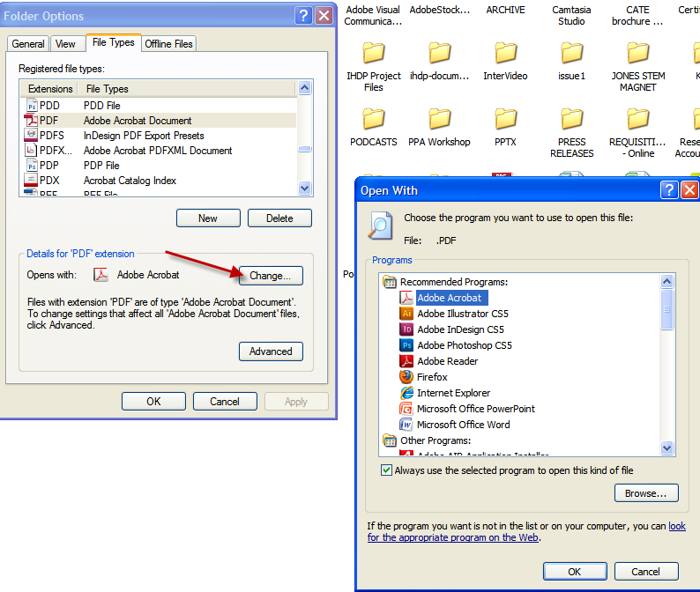This screenshot has height=592, width=700.
Task: Click the PDP file type icon
Action: [x=31, y=165]
